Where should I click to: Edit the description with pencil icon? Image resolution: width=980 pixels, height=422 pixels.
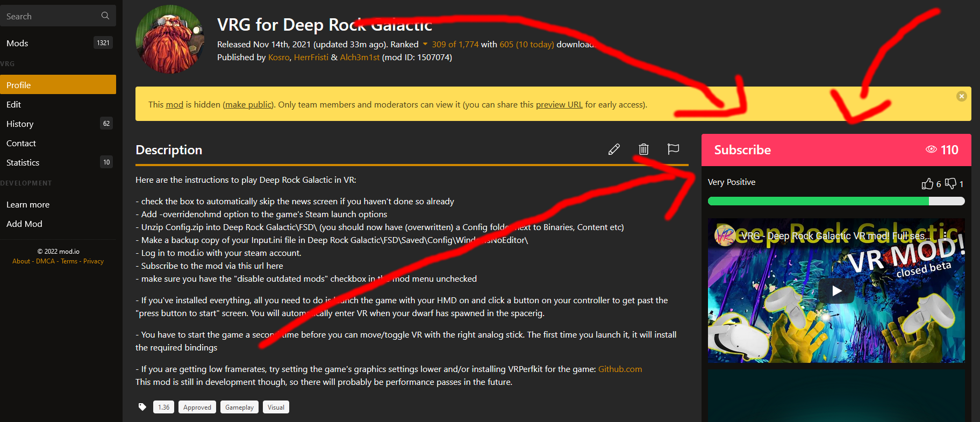coord(614,149)
